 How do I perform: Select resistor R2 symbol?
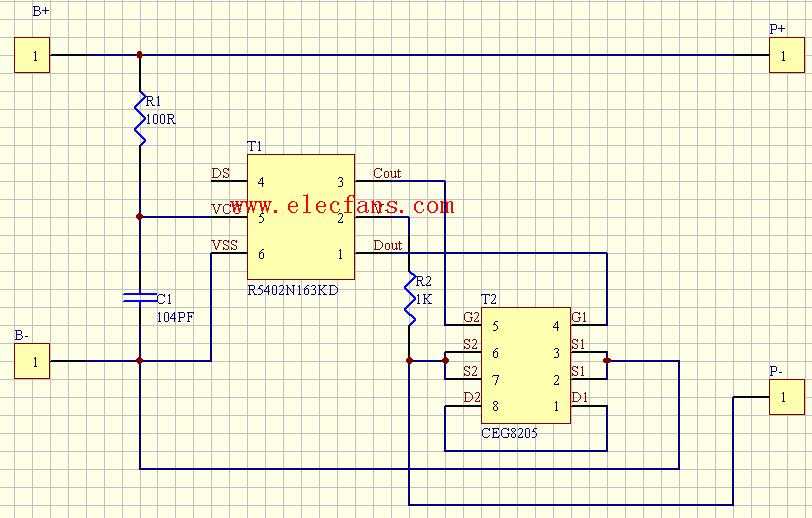(410, 298)
